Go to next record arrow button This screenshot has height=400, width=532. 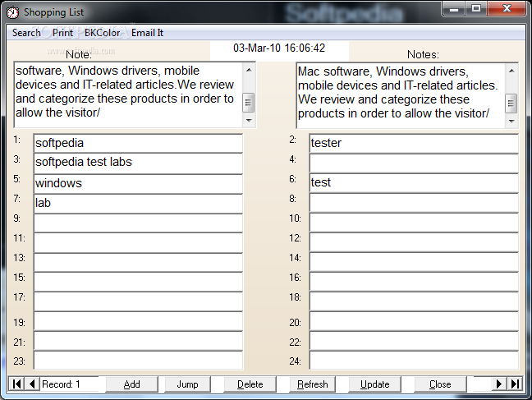click(x=499, y=384)
